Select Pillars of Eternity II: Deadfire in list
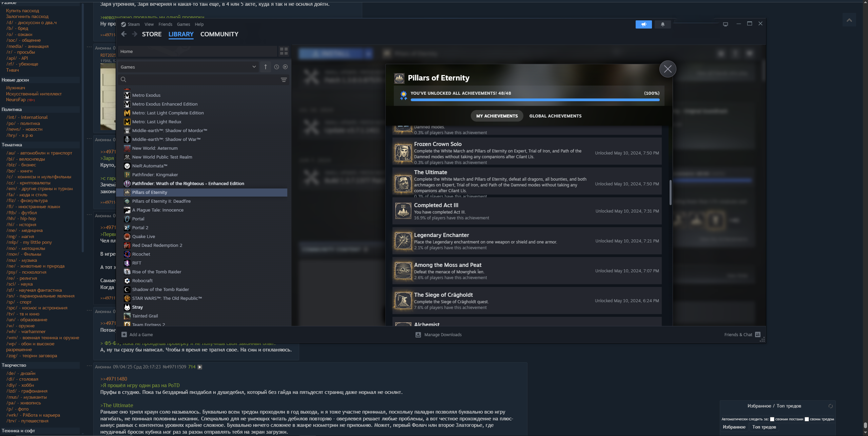The height and width of the screenshot is (436, 868). 161,201
